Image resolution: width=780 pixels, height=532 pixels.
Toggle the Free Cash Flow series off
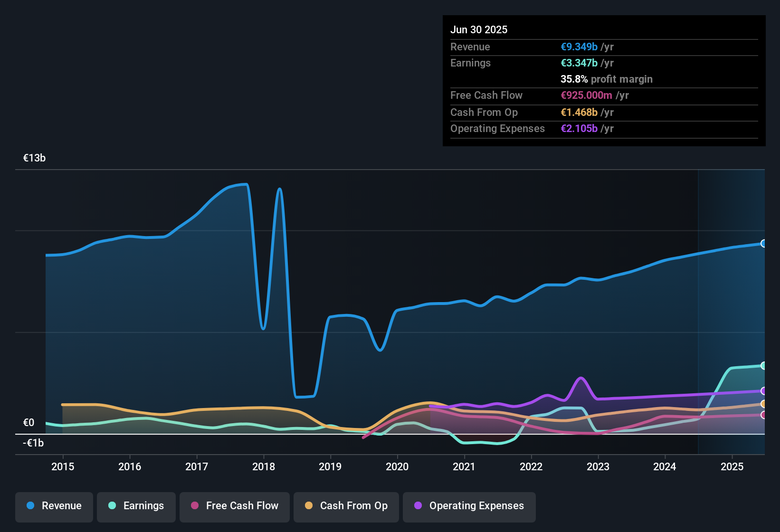point(235,506)
